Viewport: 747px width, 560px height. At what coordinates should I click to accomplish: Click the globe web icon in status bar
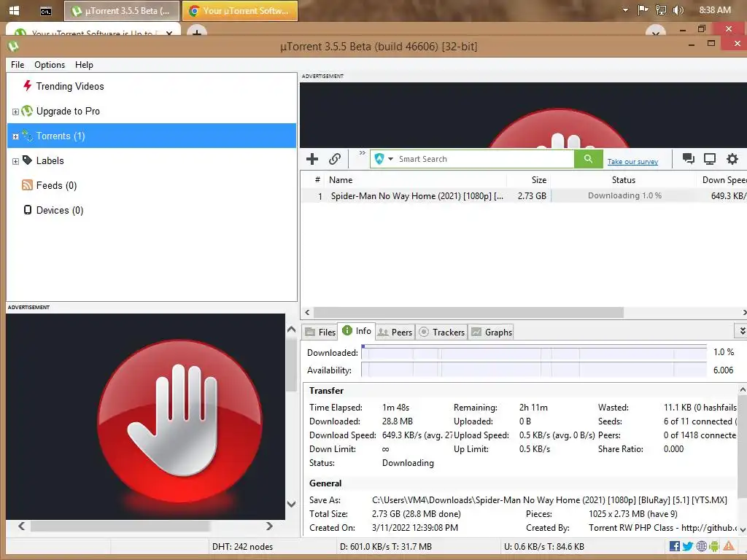pyautogui.click(x=701, y=546)
